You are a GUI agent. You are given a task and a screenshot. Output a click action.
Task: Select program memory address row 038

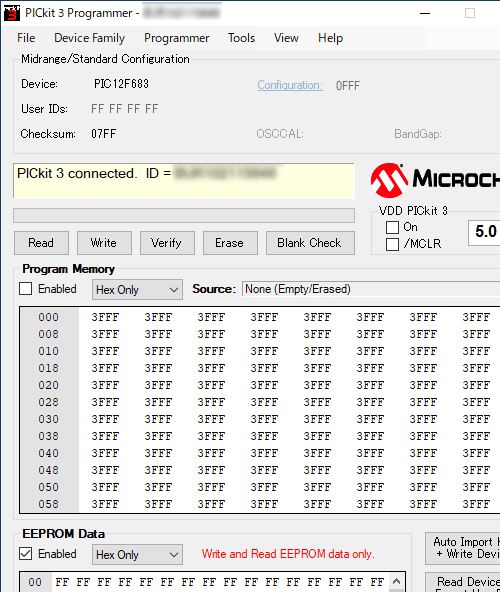[49, 436]
